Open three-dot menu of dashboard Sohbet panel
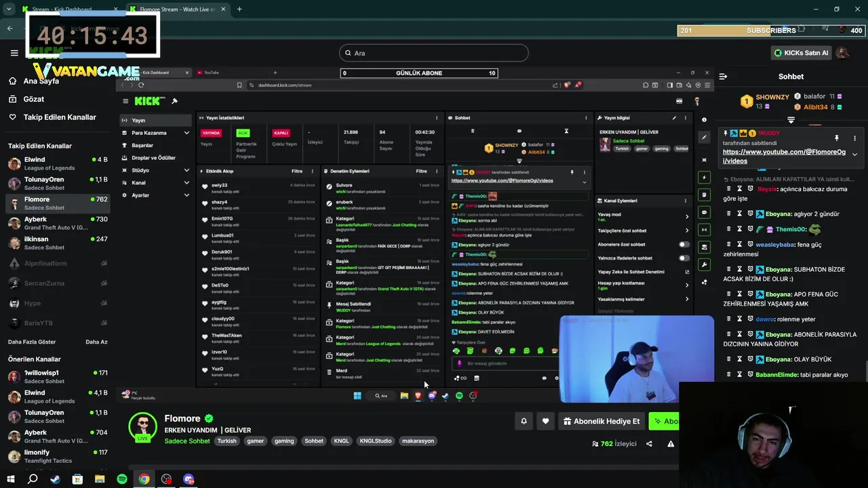The width and height of the screenshot is (868, 488). pos(586,118)
